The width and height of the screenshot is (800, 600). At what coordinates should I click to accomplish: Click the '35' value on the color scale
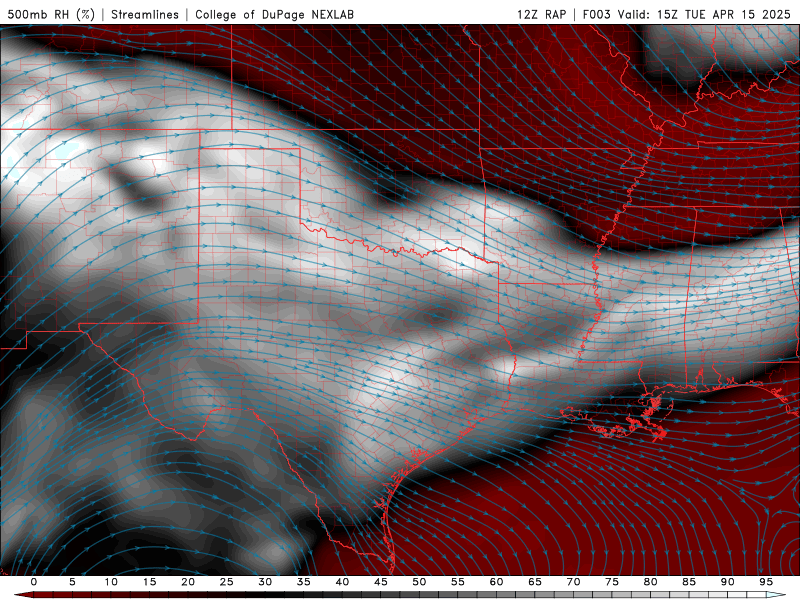304,582
